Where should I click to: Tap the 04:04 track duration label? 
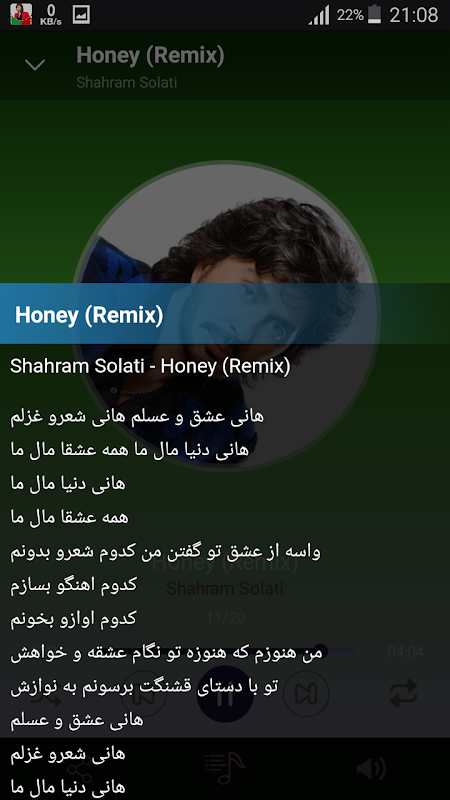pyautogui.click(x=406, y=652)
